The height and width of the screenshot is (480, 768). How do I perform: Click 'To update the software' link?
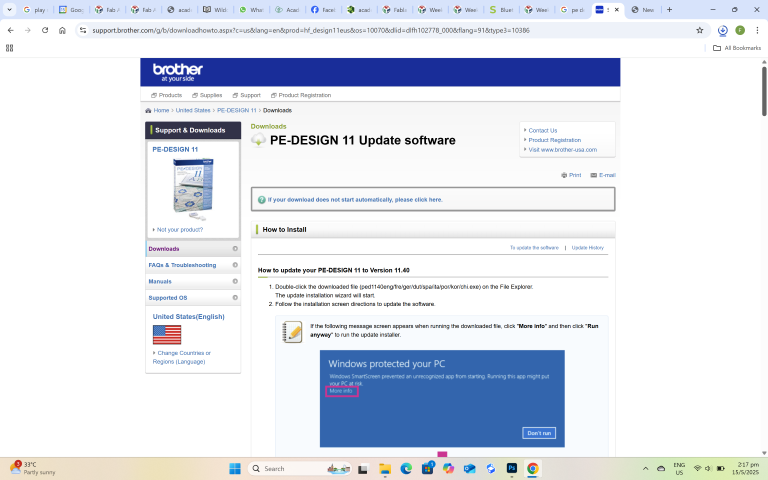[534, 248]
